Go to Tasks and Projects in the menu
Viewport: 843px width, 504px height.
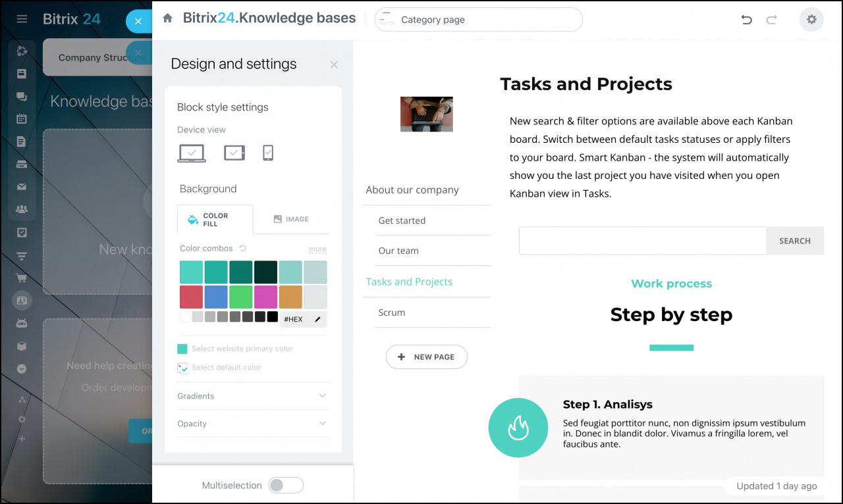[409, 282]
